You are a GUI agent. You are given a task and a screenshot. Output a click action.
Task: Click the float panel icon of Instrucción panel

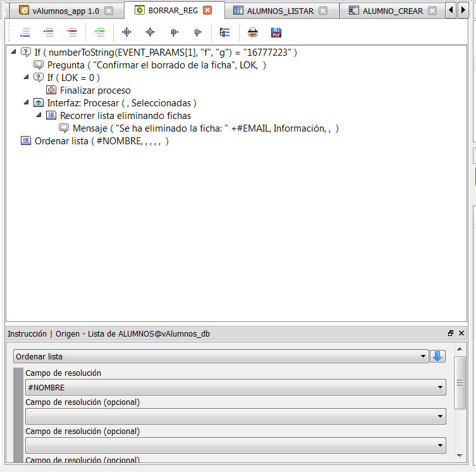pos(451,333)
